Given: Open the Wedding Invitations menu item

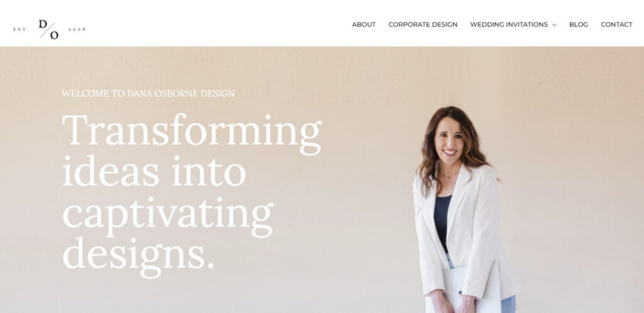Looking at the screenshot, I should click(509, 25).
